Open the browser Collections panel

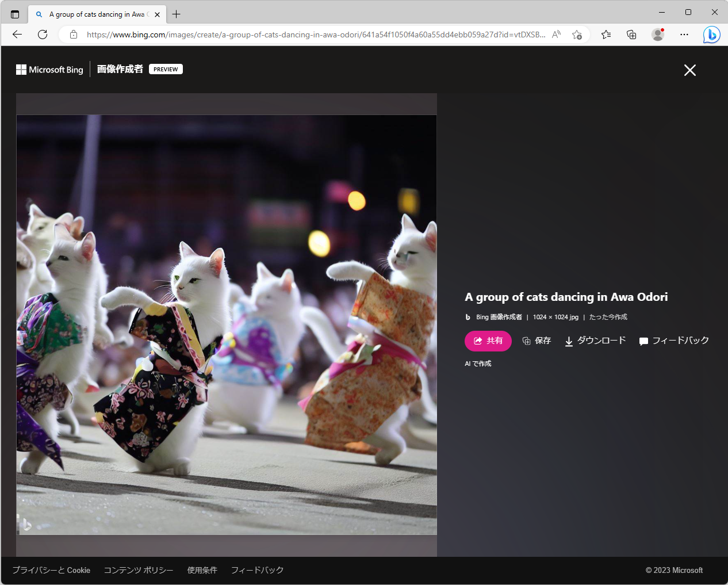coord(631,35)
